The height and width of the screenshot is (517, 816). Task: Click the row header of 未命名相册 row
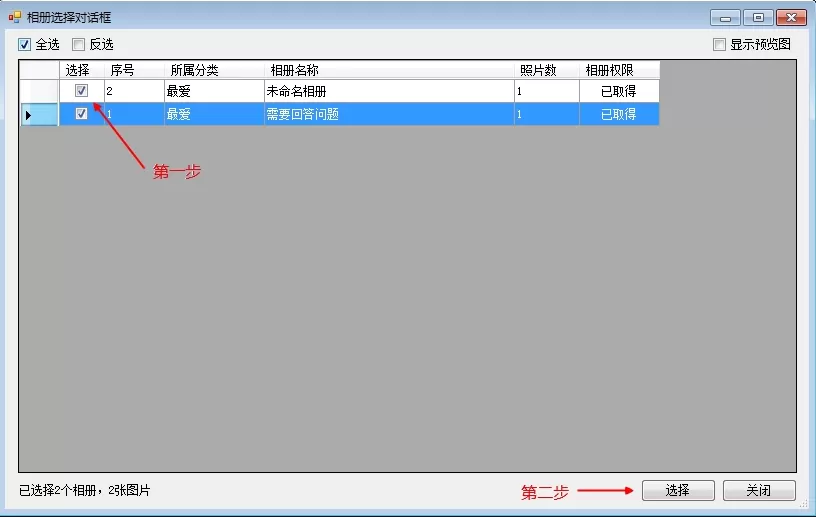[39, 91]
